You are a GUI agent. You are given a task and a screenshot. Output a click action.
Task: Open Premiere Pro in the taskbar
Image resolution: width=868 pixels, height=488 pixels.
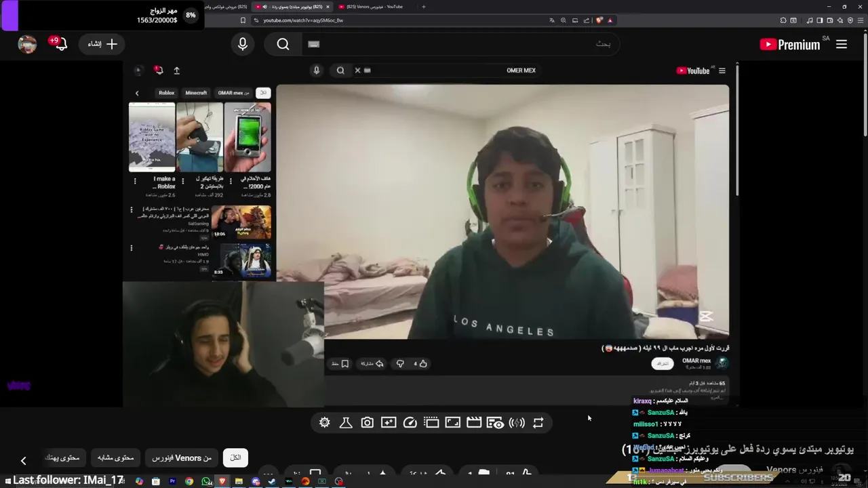172,481
